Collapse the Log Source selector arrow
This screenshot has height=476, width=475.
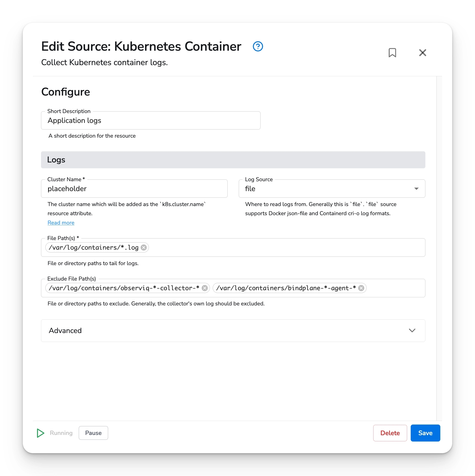[x=417, y=189]
